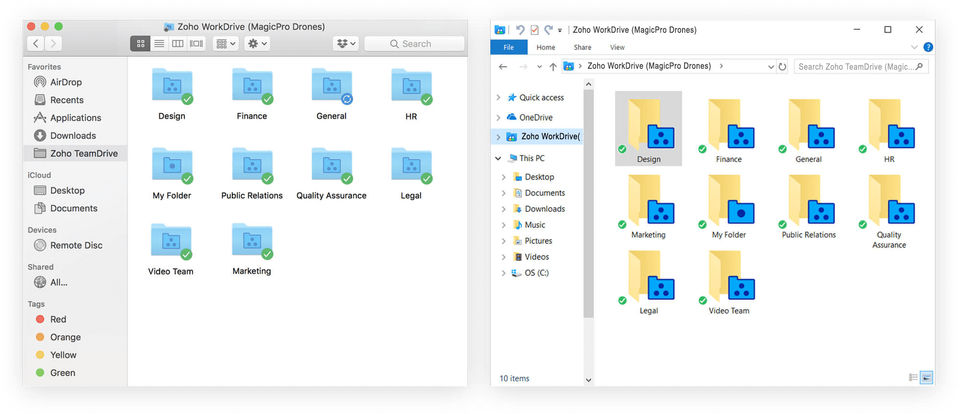Image resolution: width=960 pixels, height=414 pixels.
Task: Click the Explorer up-directory arrow
Action: coord(553,66)
